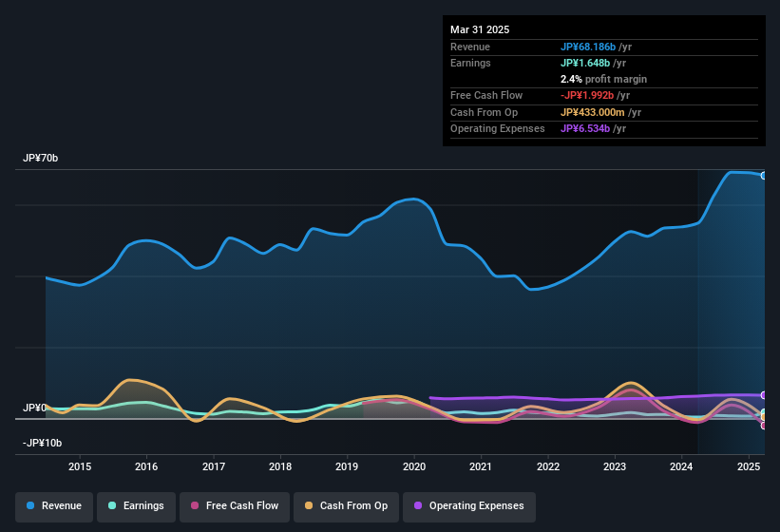Click the JP¥68.186b revenue value
Screen dimensions: 780x532
pyautogui.click(x=588, y=47)
